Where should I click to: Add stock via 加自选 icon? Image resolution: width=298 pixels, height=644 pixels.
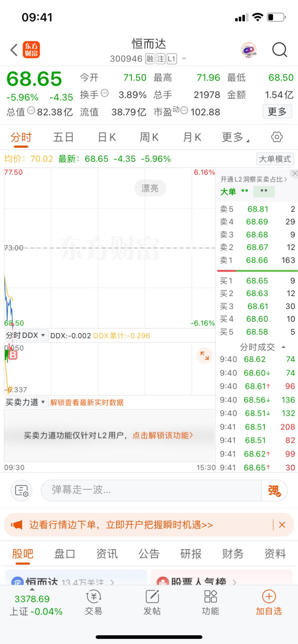click(269, 602)
